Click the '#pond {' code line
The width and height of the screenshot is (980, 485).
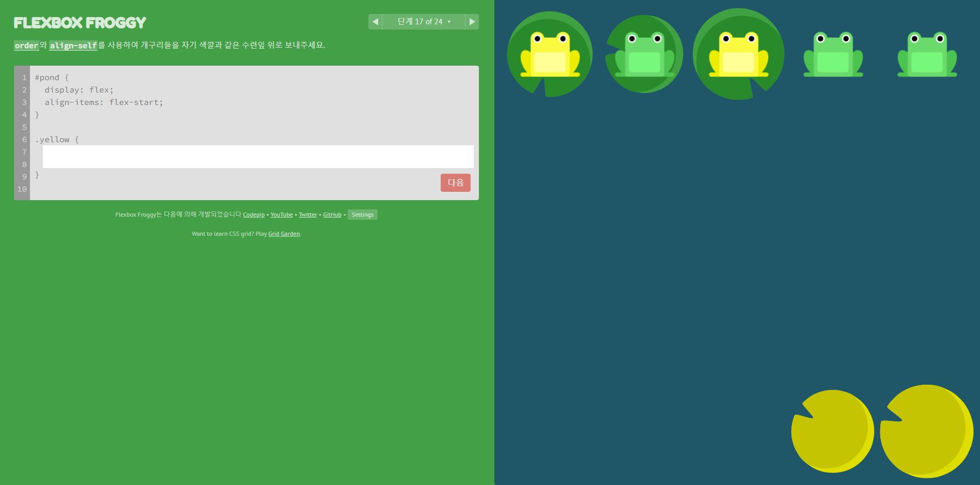tap(52, 78)
